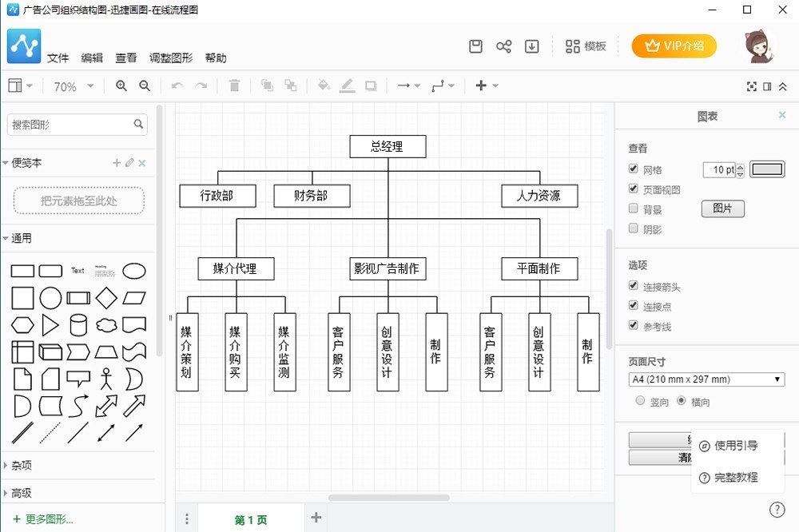The image size is (799, 532).
Task: Click the VIP介绍 button
Action: coord(674,46)
